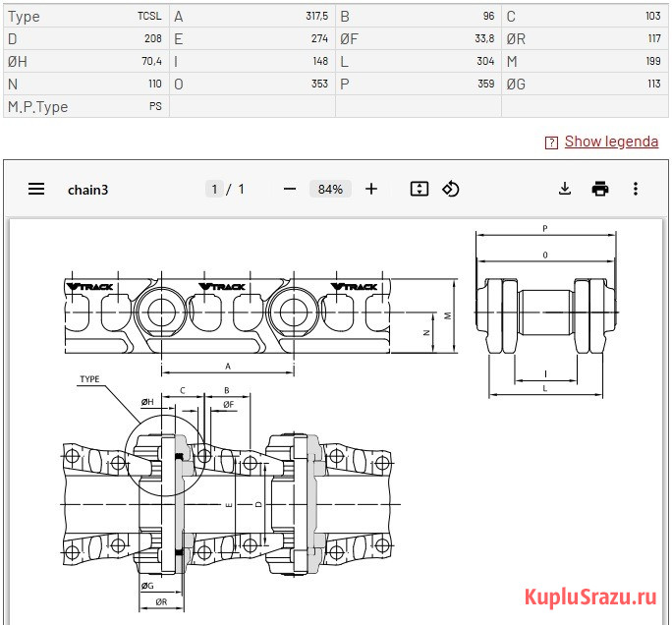Image resolution: width=672 pixels, height=625 pixels.
Task: Click the TYPE callout label in drawing
Action: 89,379
